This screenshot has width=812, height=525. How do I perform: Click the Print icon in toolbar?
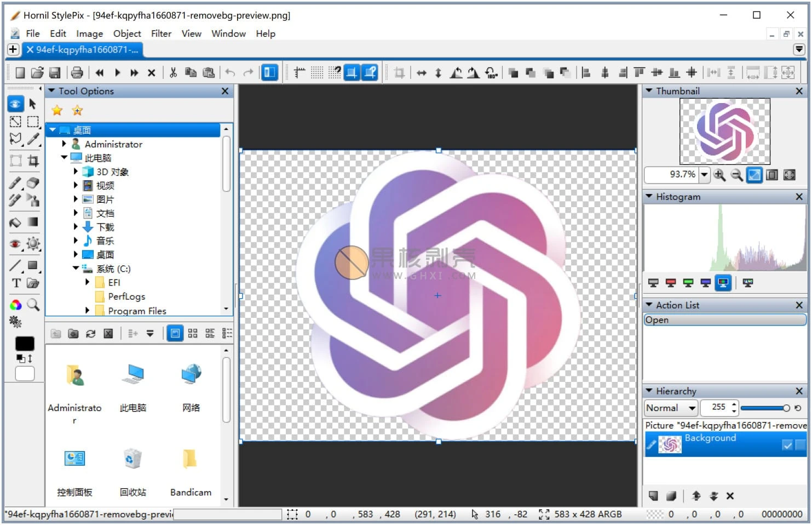[77, 72]
